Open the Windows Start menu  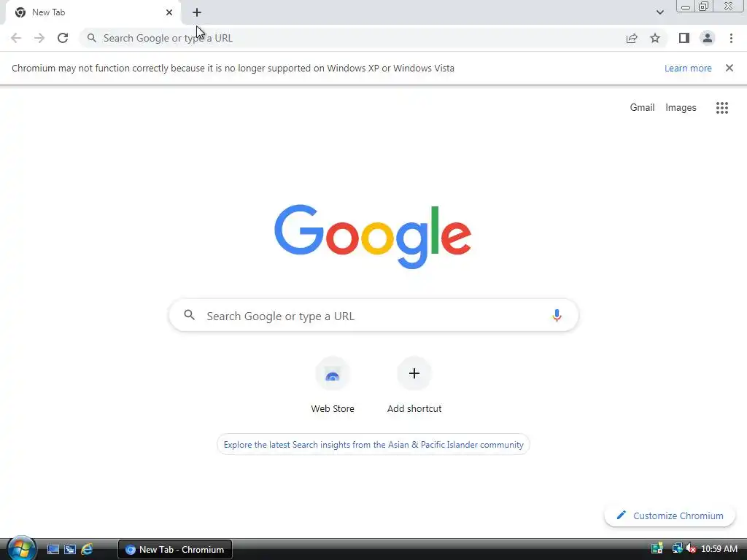click(21, 549)
